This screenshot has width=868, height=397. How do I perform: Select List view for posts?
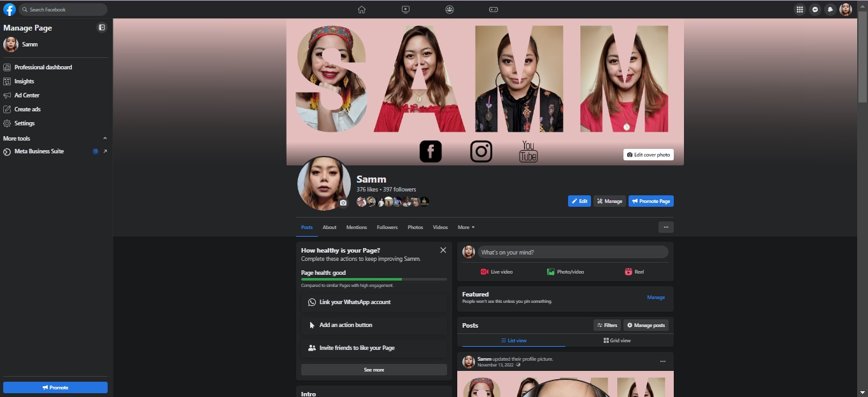tap(514, 340)
